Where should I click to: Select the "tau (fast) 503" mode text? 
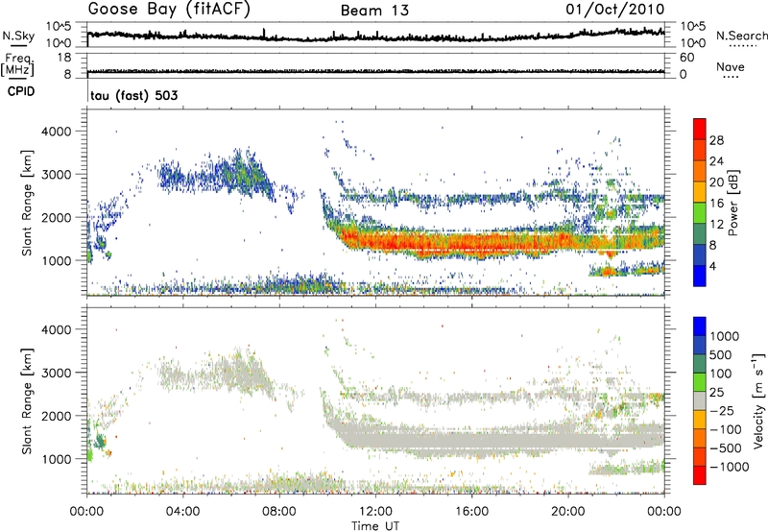click(134, 95)
